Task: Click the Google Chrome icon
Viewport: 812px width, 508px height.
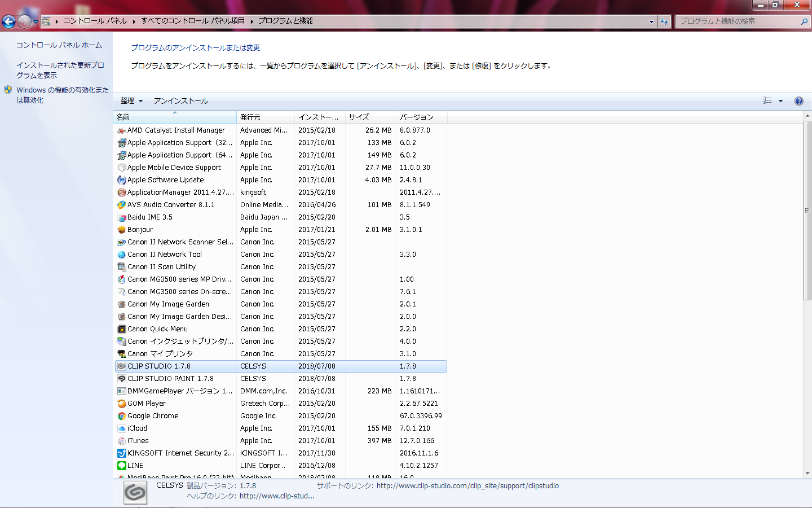Action: click(121, 416)
